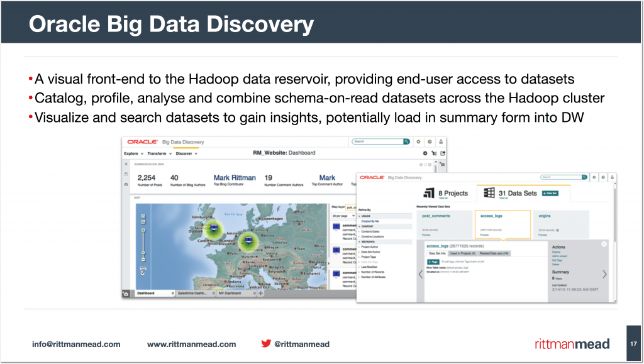Click the catalog window search field
Screen dimensions: 644x364
pos(561,177)
